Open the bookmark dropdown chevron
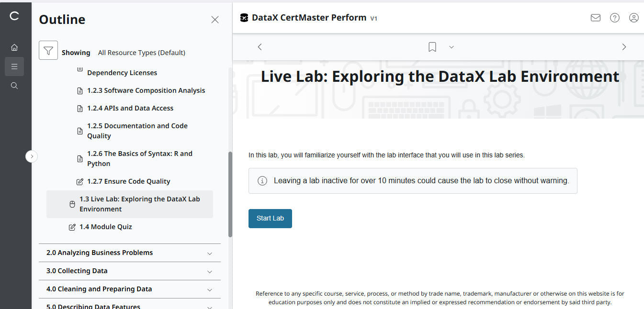The image size is (644, 309). pyautogui.click(x=451, y=47)
